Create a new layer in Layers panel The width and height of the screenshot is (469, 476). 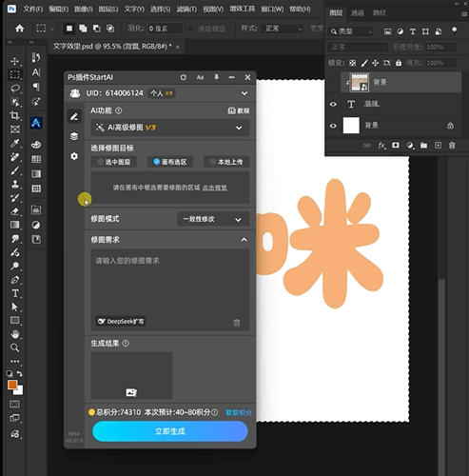438,146
